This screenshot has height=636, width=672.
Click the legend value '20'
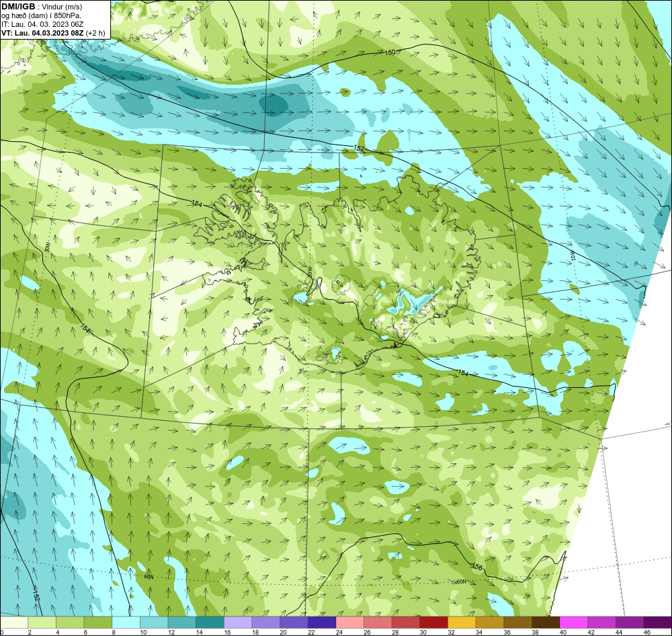tap(284, 632)
